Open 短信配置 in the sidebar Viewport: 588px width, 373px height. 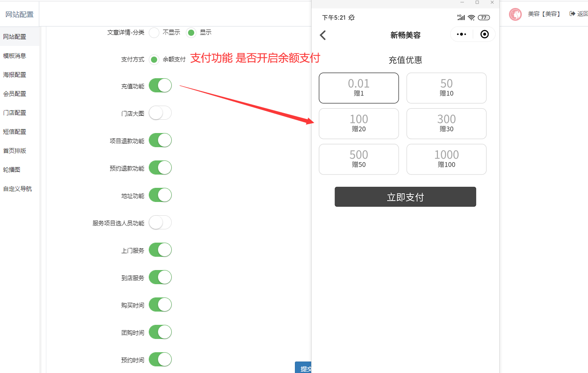click(19, 132)
